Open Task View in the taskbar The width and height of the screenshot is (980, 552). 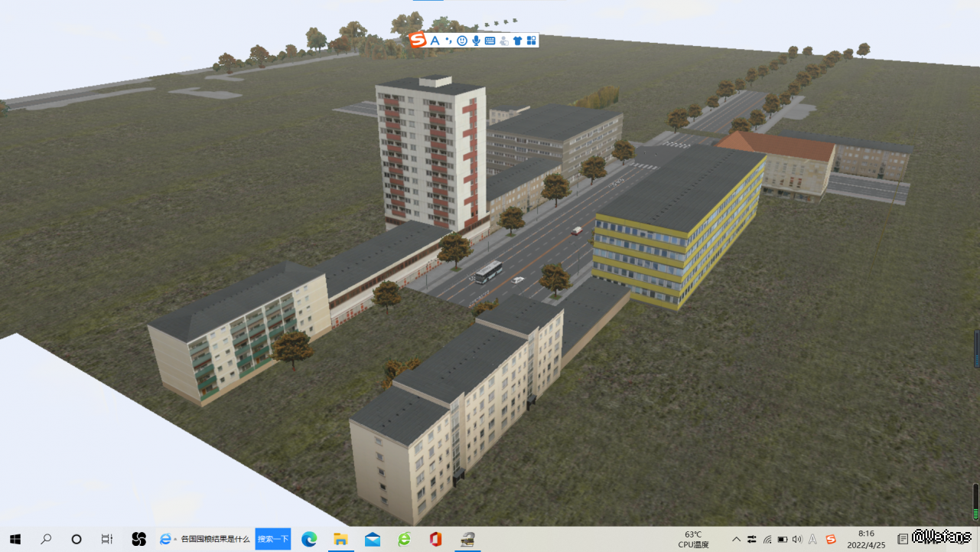click(x=107, y=539)
